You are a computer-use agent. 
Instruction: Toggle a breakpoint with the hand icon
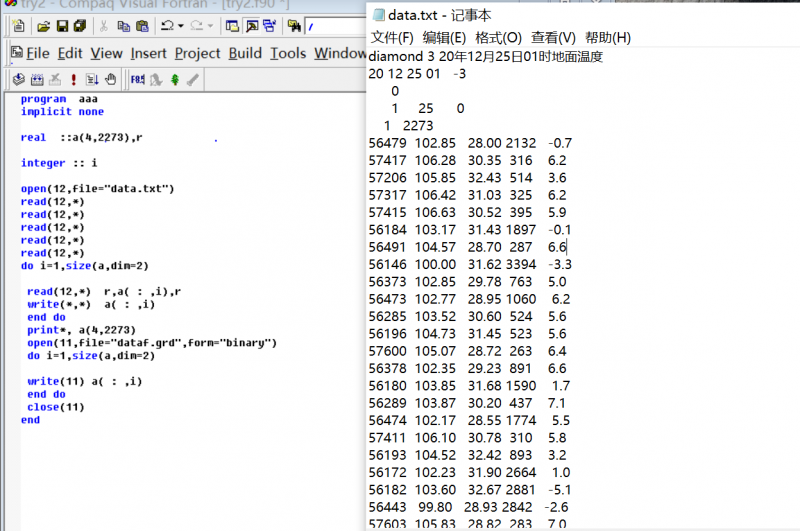110,79
